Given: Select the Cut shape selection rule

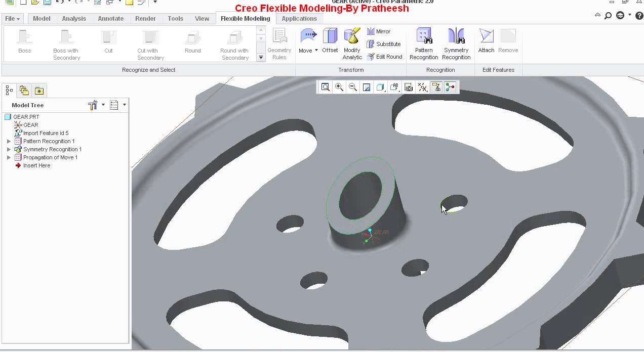Looking at the screenshot, I should 108,41.
